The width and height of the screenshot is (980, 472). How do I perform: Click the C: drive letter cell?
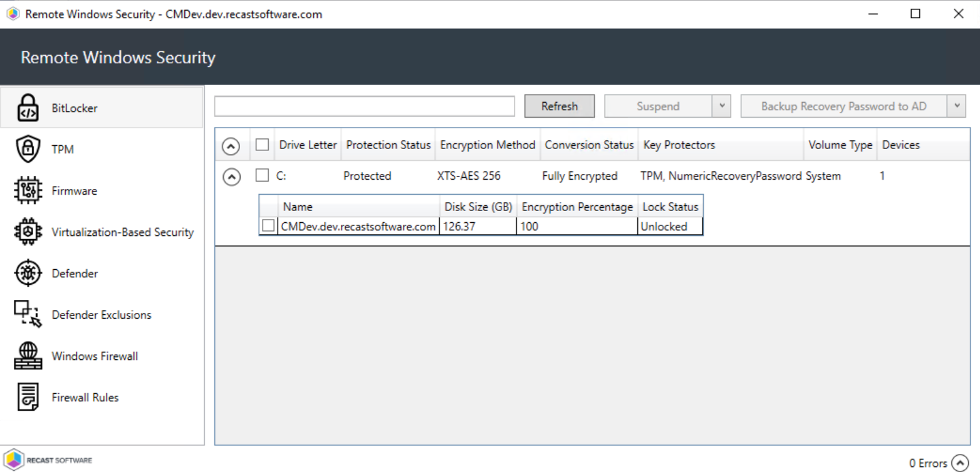[x=281, y=176]
